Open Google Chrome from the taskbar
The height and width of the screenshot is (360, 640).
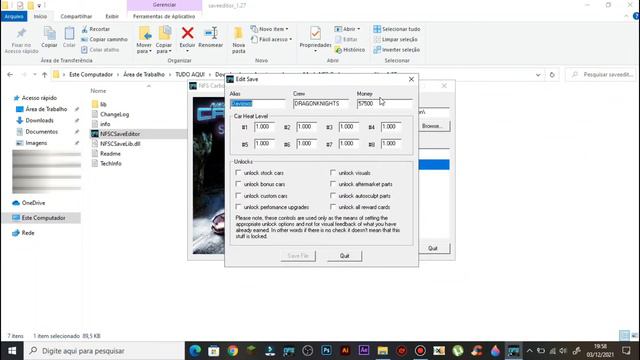233,351
